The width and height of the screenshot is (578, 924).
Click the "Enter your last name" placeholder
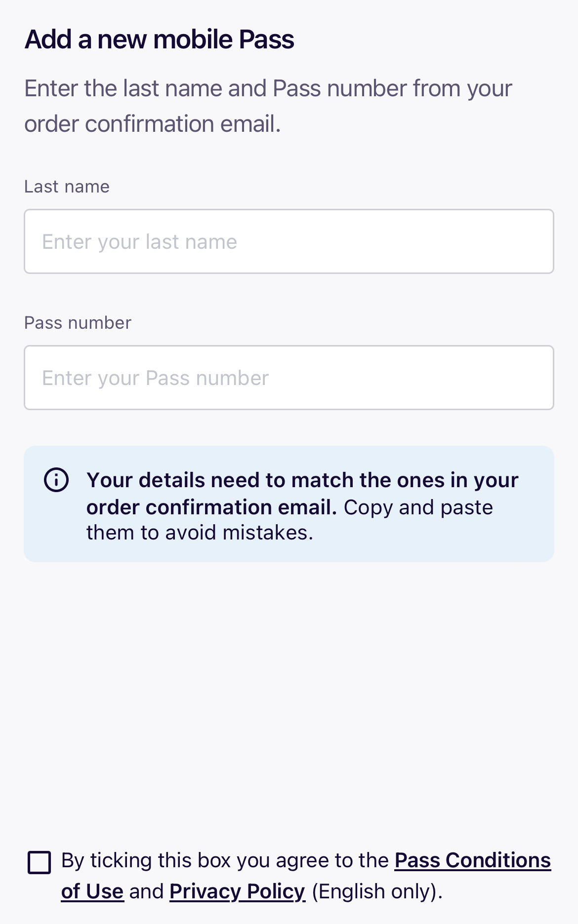139,242
